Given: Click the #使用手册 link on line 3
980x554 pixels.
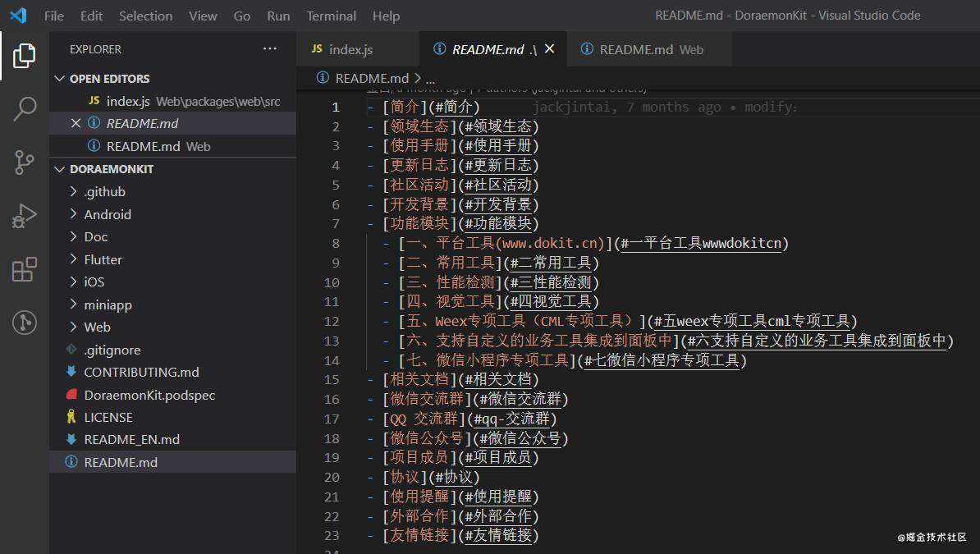Looking at the screenshot, I should pos(498,146).
